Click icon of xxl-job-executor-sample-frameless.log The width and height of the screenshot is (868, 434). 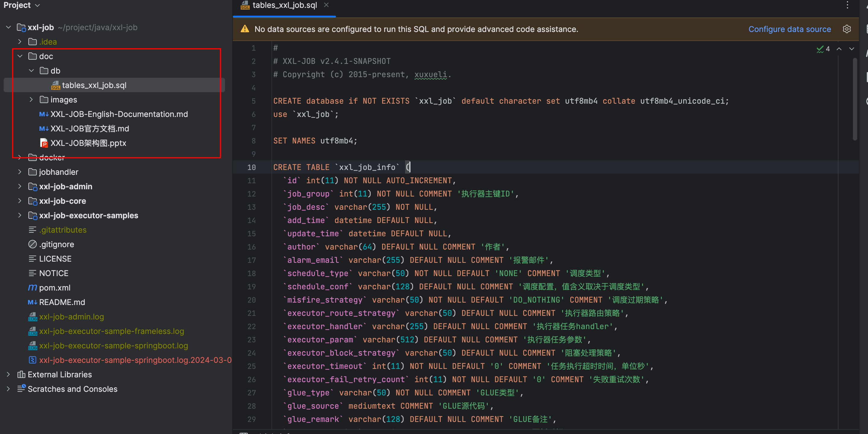point(33,331)
